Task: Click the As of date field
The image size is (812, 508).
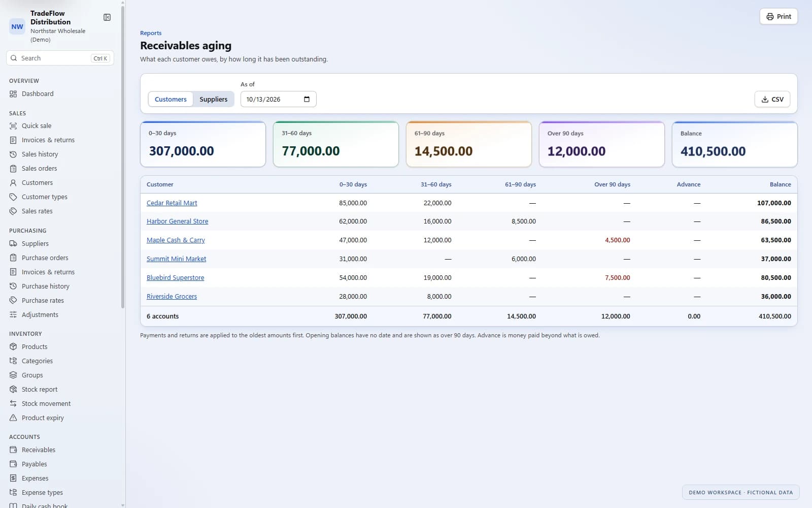Action: click(x=278, y=99)
